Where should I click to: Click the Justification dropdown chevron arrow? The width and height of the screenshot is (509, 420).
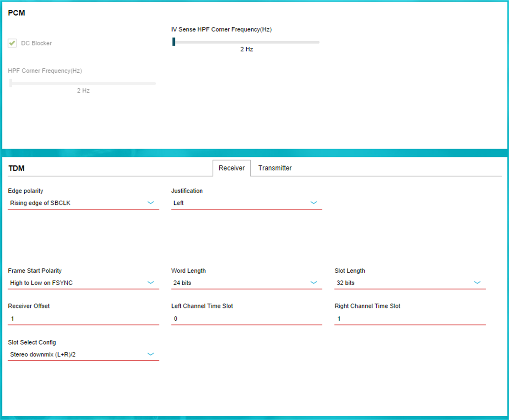coord(313,203)
